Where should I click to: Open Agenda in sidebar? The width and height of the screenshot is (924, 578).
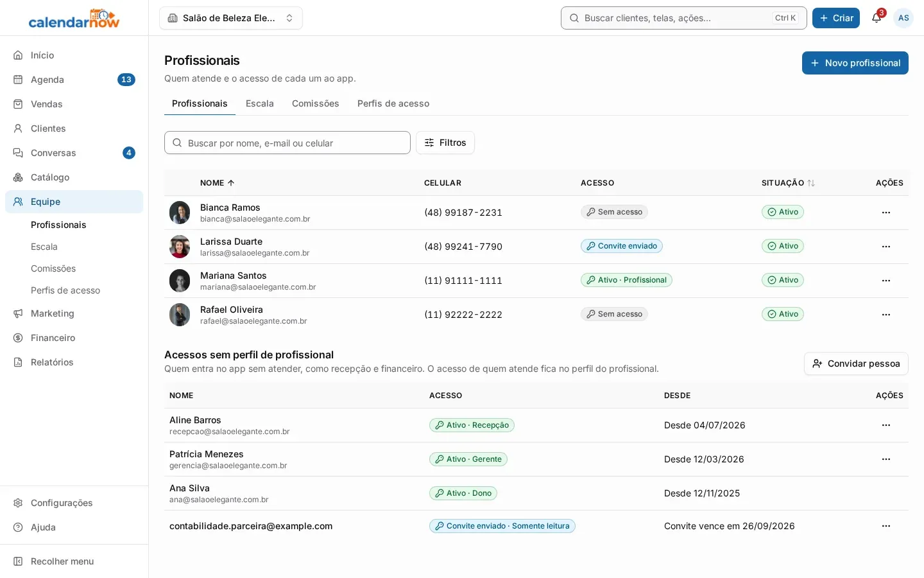pos(74,80)
